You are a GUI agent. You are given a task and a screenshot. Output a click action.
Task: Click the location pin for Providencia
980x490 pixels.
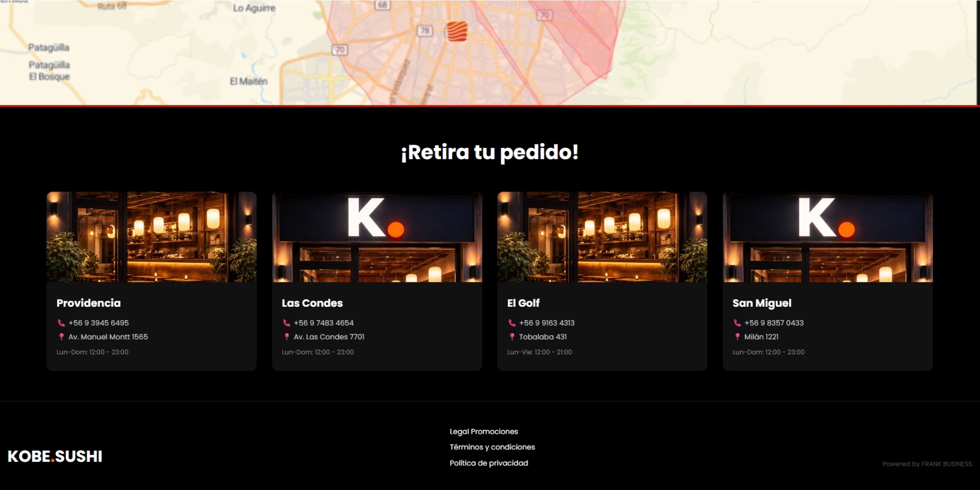point(61,337)
